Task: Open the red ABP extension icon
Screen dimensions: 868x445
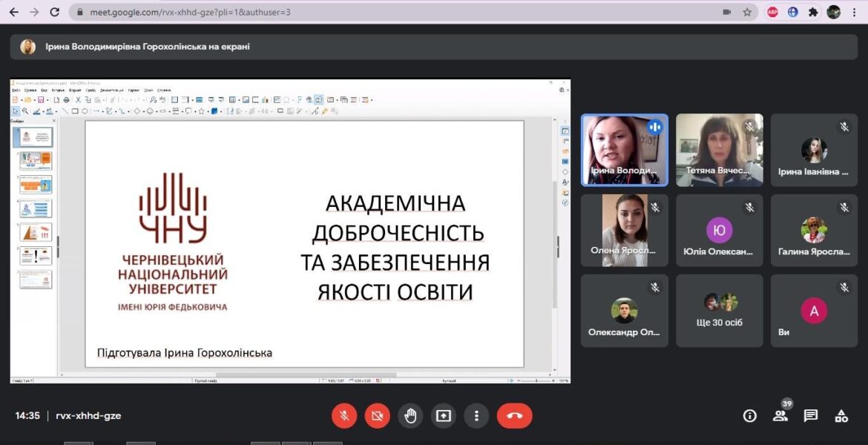Action: coord(772,12)
